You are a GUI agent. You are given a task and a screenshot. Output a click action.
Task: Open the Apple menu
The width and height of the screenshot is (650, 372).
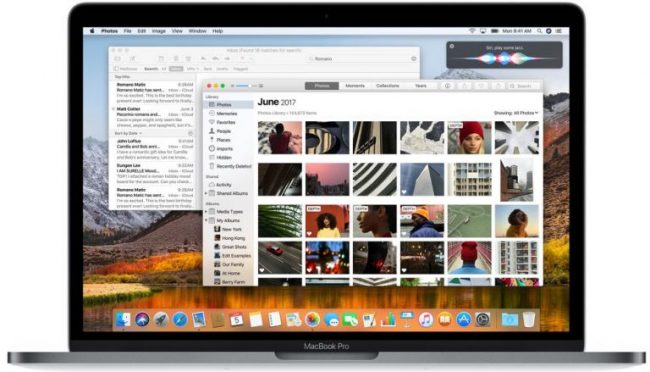92,31
